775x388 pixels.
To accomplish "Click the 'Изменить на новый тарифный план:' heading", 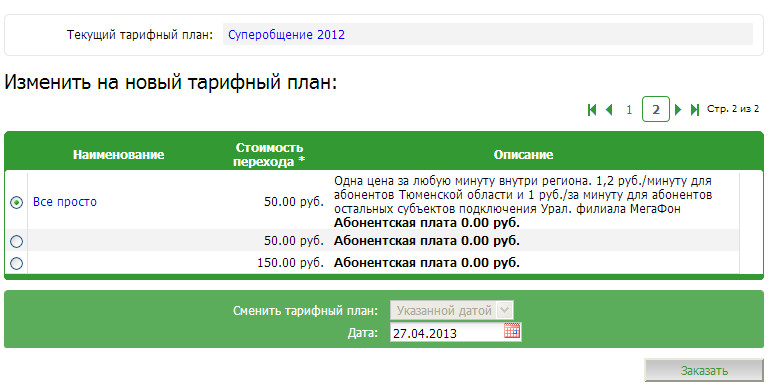I will tap(171, 82).
